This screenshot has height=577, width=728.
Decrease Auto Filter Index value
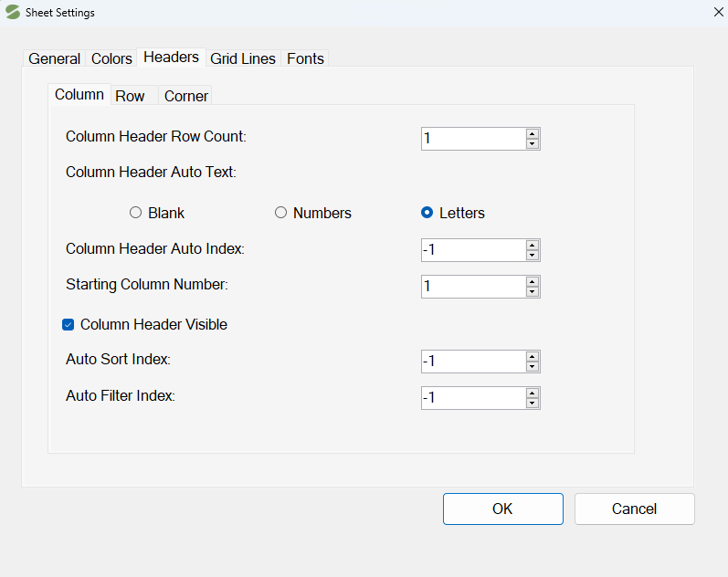pos(533,404)
